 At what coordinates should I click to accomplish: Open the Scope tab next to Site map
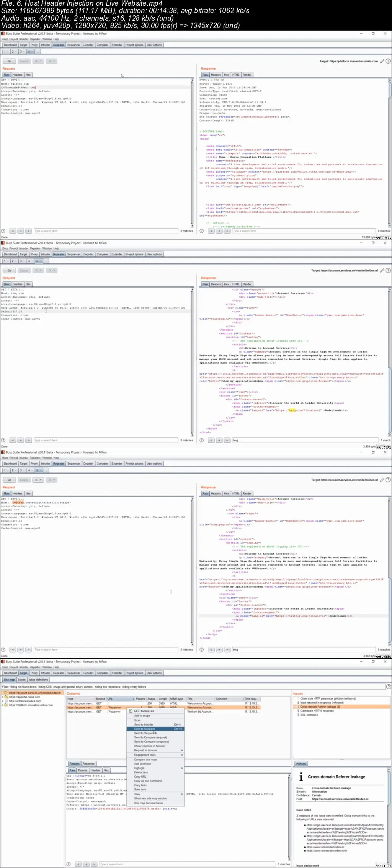(x=22, y=680)
